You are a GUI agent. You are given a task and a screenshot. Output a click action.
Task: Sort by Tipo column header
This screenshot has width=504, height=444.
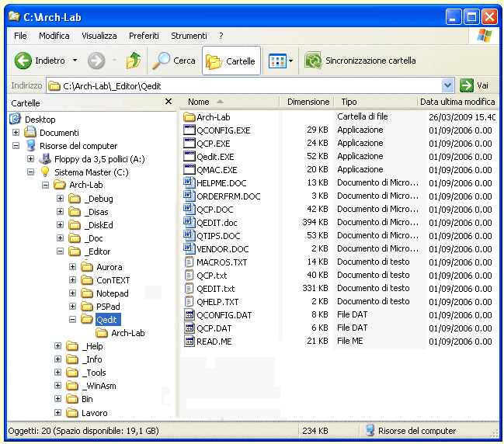click(x=376, y=102)
